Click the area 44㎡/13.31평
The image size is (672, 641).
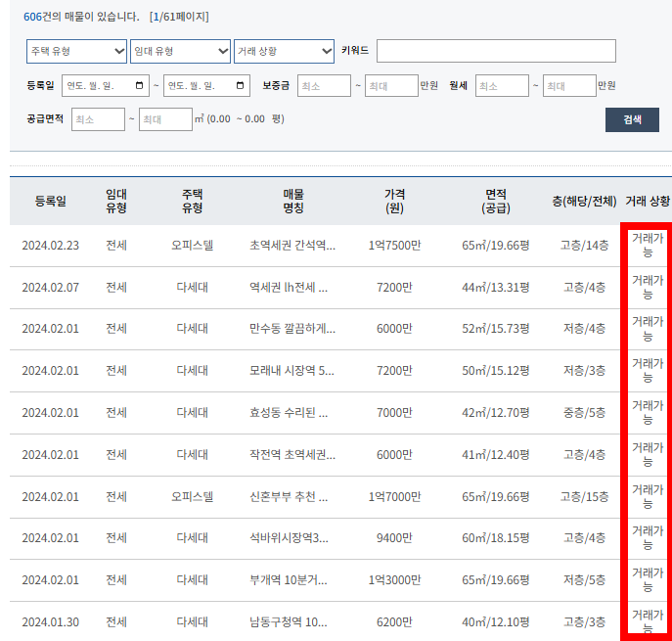[496, 288]
